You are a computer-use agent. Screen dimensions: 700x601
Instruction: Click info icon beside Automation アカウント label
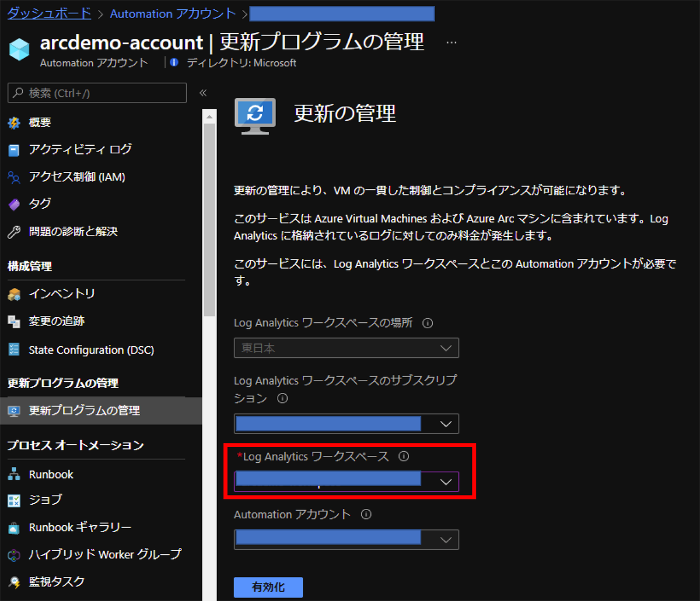[366, 515]
